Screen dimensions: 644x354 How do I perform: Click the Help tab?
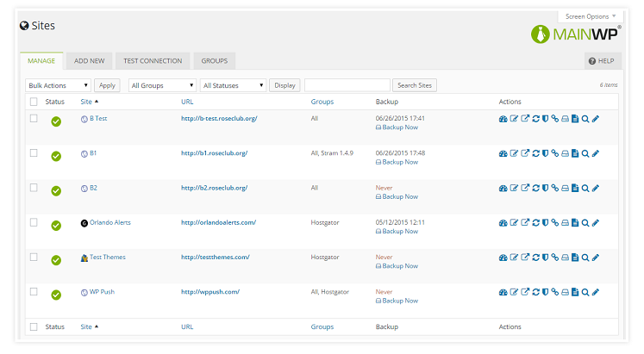coord(602,60)
